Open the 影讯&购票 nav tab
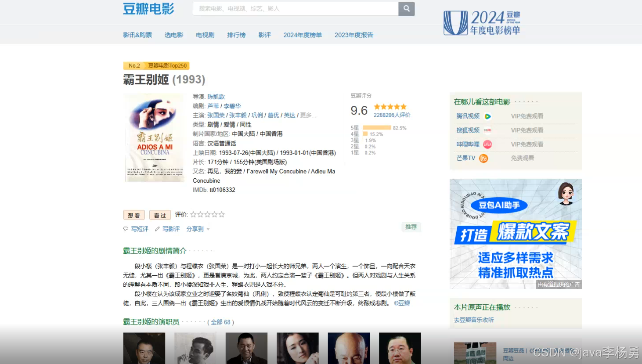Screen dimensions: 642x364 (x=137, y=35)
